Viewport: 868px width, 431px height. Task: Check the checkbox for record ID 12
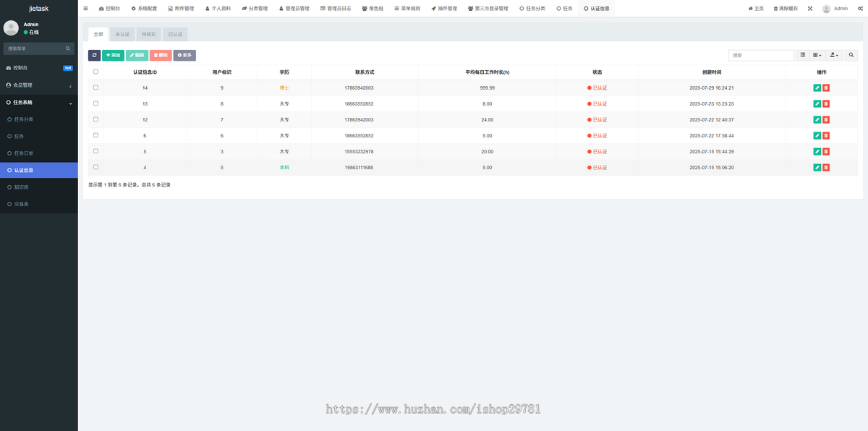[x=95, y=119]
